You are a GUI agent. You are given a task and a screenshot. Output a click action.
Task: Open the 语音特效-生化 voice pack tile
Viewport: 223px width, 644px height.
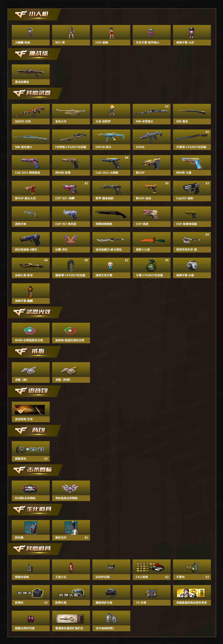pos(31,412)
